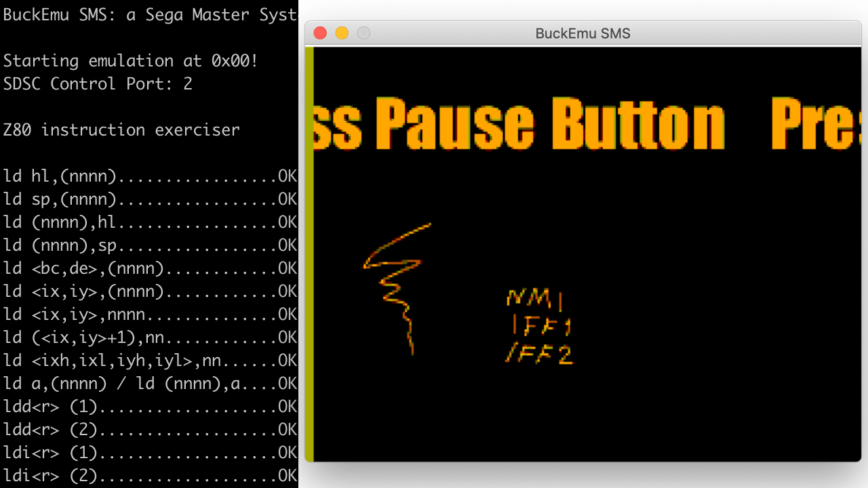Click the 'ld a,(nnnn) / ld (nnnn),a' line
868x488 pixels.
(149, 384)
